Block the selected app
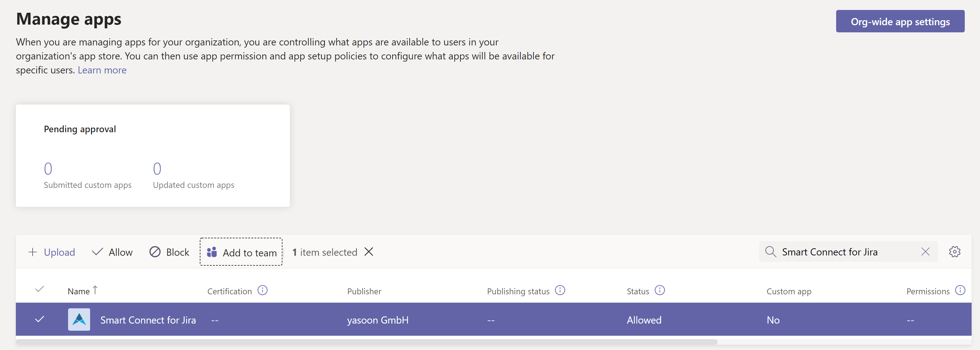 pyautogui.click(x=169, y=252)
